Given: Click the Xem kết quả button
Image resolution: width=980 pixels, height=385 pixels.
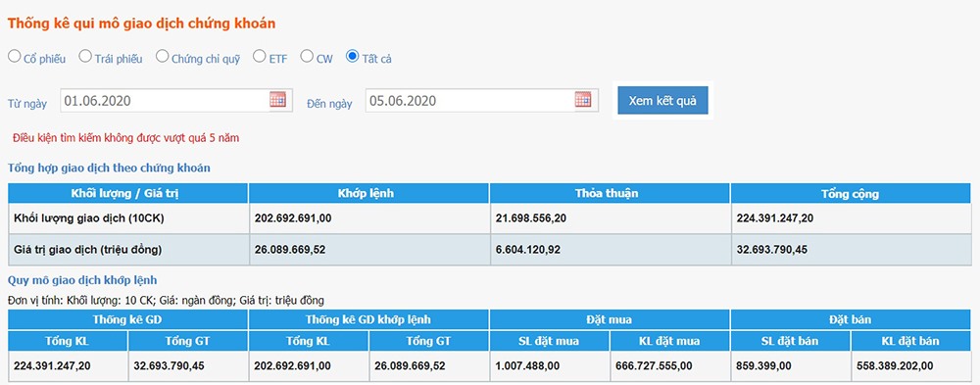Looking at the screenshot, I should coord(662,101).
